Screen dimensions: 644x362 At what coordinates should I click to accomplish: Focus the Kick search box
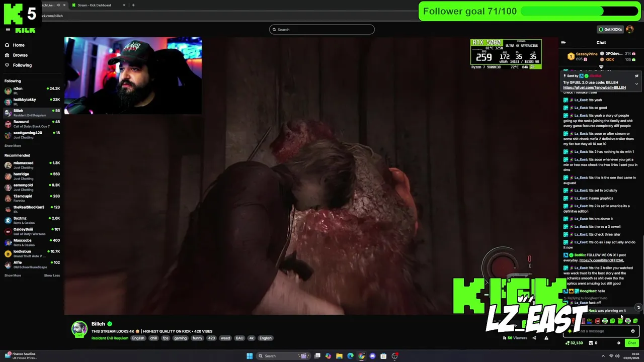pos(322,30)
